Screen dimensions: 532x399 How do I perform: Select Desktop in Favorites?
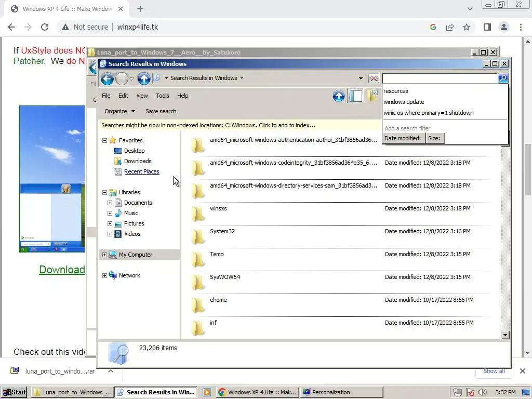click(x=134, y=151)
